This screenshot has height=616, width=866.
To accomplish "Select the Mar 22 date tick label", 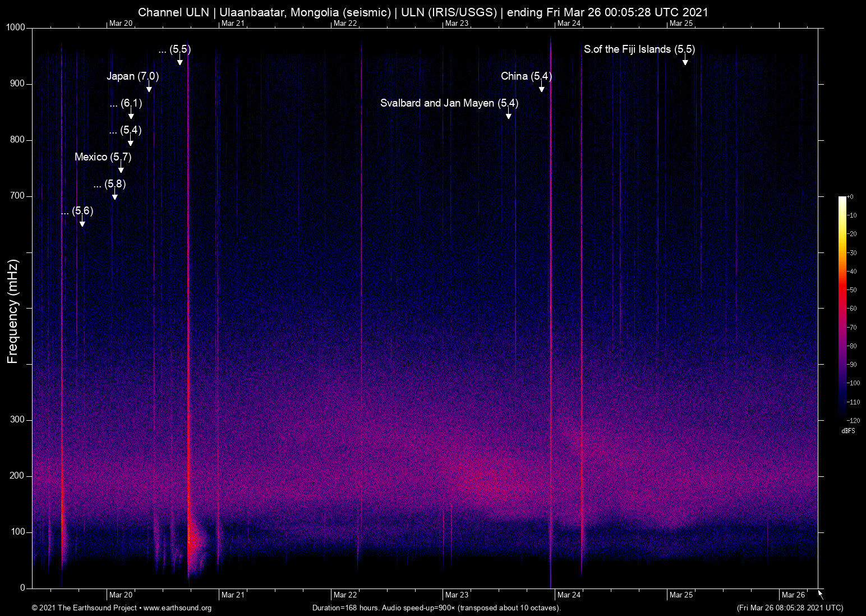I will pyautogui.click(x=344, y=595).
